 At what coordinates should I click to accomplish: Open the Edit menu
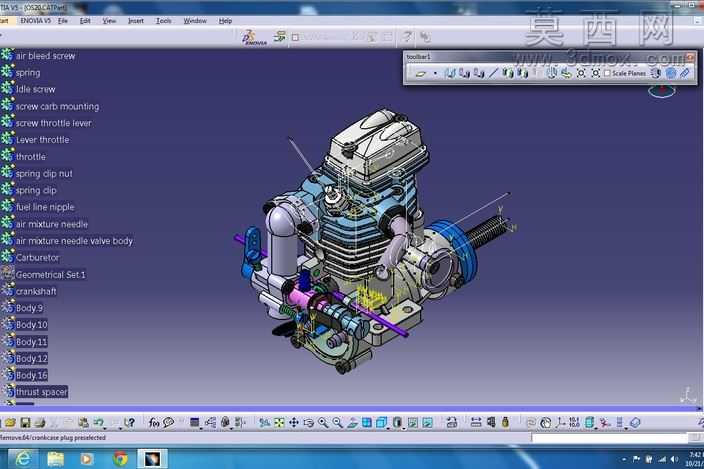click(85, 21)
